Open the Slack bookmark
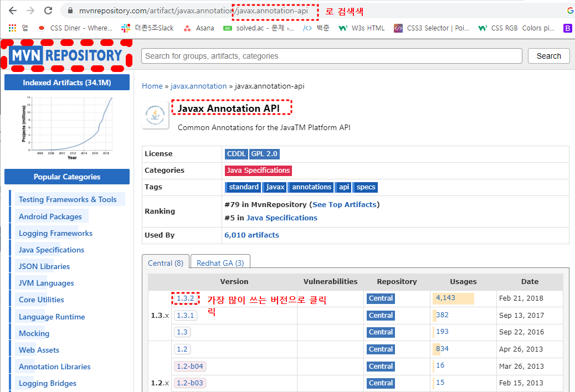The image size is (575, 392). 147,28
